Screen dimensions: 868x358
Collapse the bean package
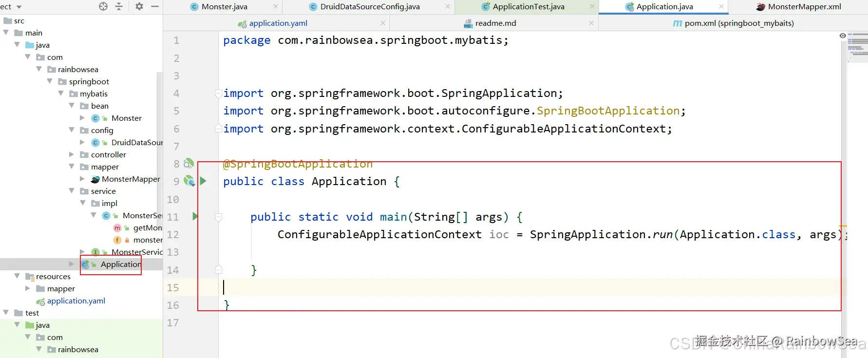click(x=72, y=106)
